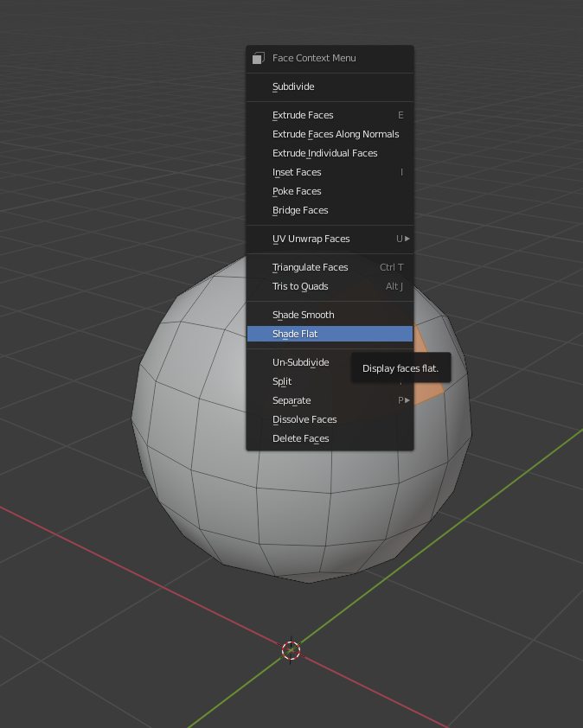Screen dimensions: 583x728
Task: Click the 3D cursor at the origin
Action: tap(291, 650)
